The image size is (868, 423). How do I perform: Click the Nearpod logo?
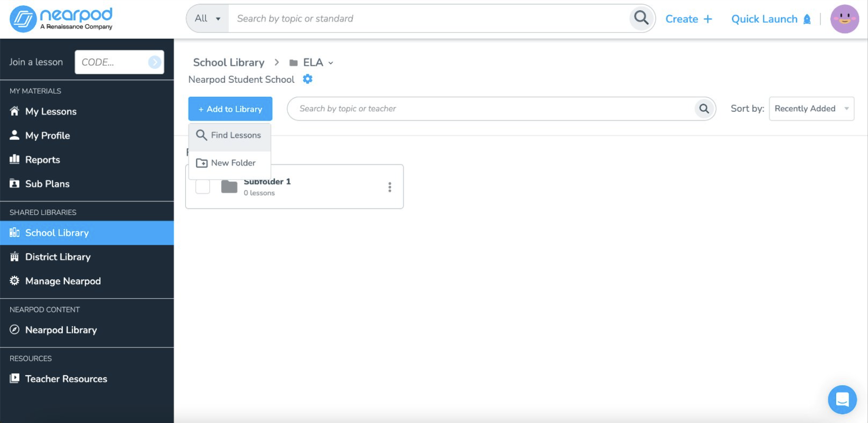point(61,19)
